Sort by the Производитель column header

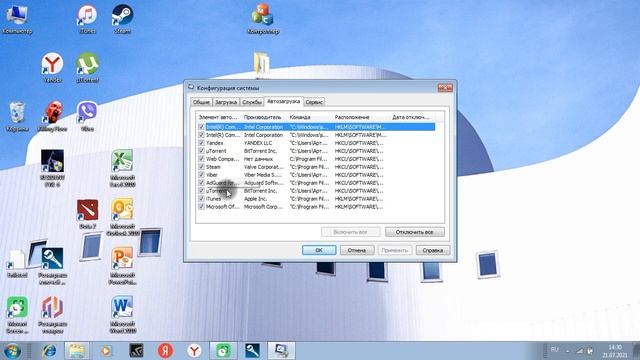click(264, 117)
